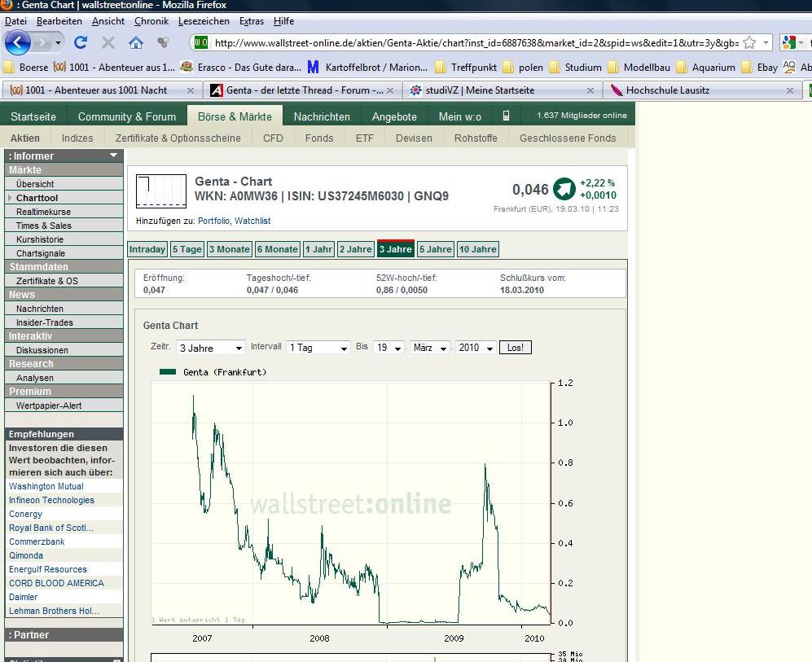Click the forward navigation arrow

(43, 42)
